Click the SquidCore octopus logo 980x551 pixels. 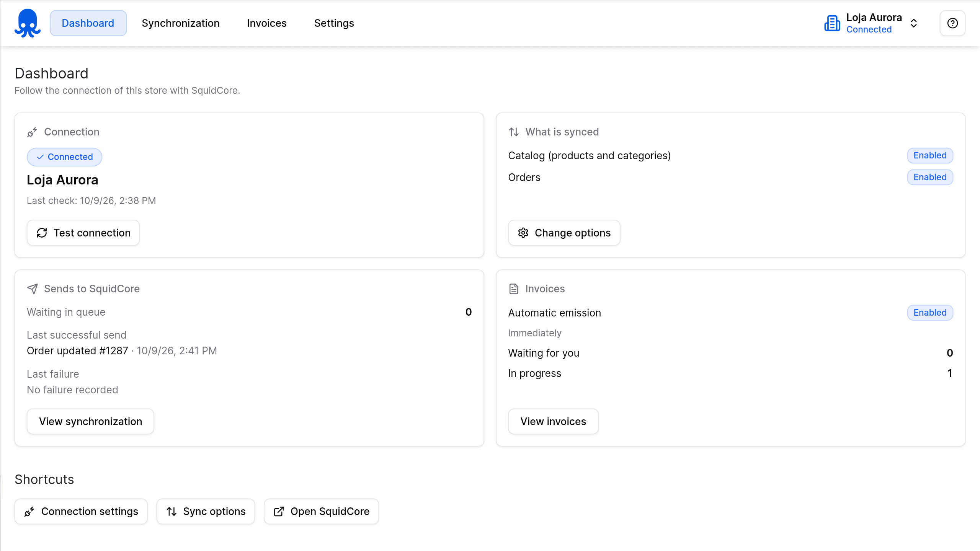click(x=28, y=23)
